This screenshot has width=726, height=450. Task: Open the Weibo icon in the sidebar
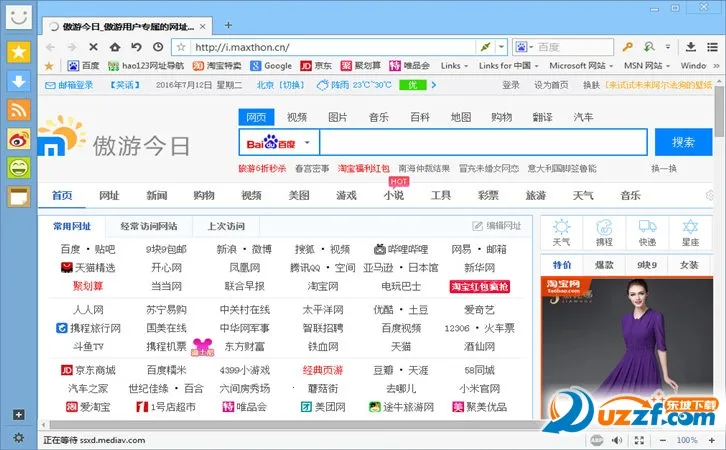(18, 139)
